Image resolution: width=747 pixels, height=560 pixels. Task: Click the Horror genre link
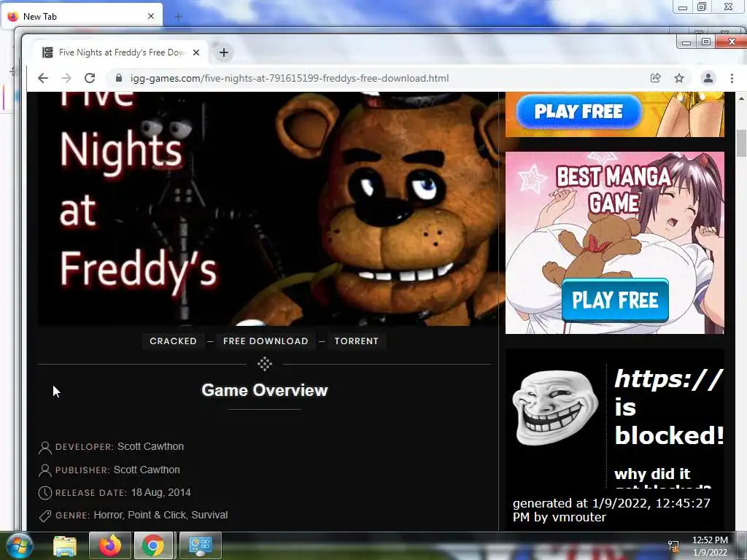pyautogui.click(x=108, y=516)
